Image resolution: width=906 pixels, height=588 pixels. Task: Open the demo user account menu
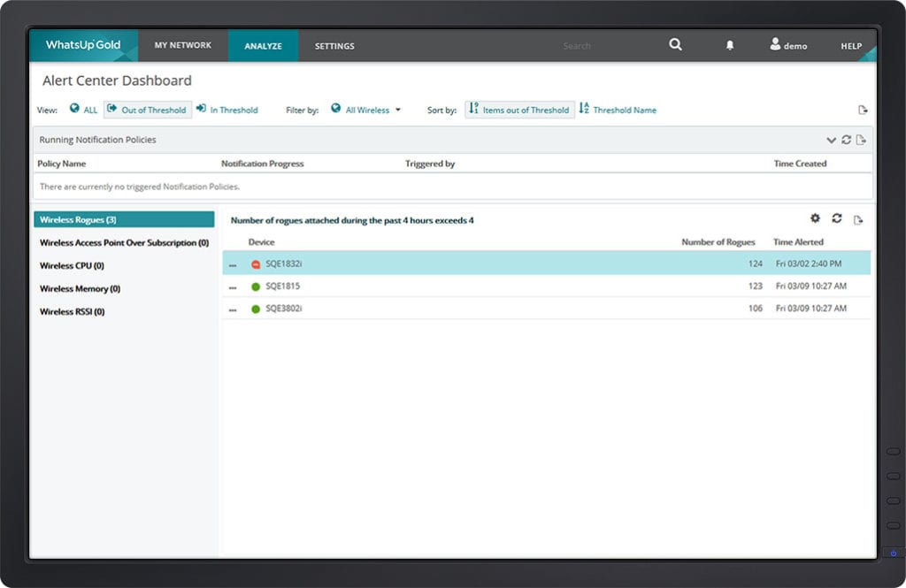[x=788, y=45]
